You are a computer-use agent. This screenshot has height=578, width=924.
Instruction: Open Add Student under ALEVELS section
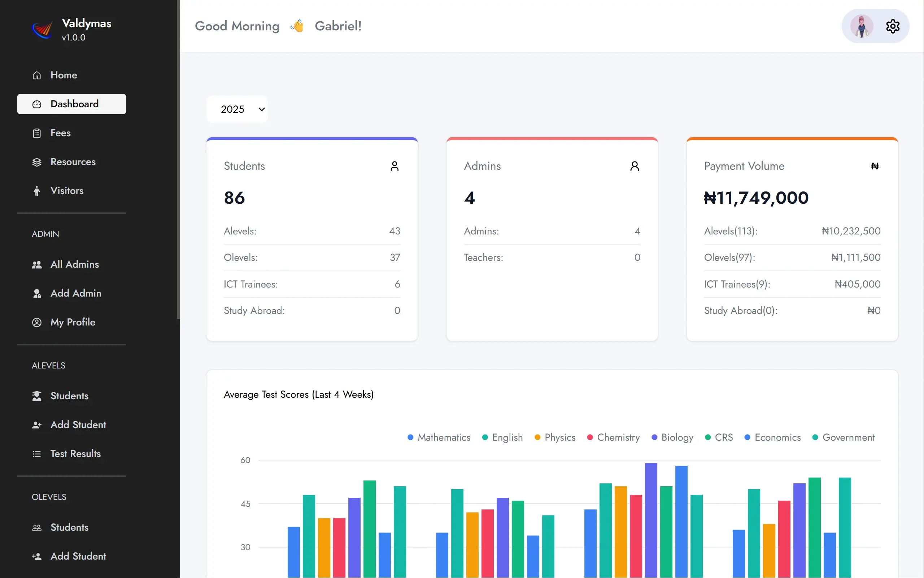[x=71, y=425]
